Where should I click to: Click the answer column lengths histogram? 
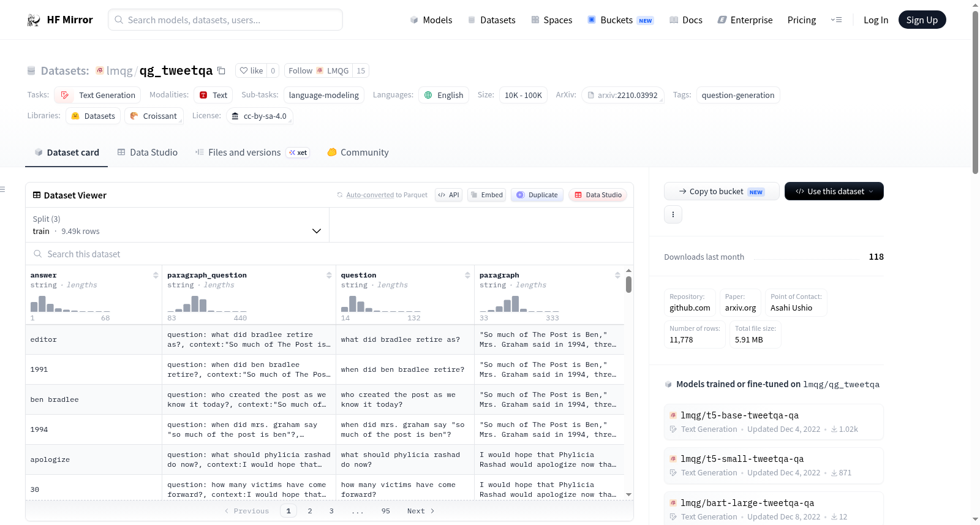pos(70,304)
